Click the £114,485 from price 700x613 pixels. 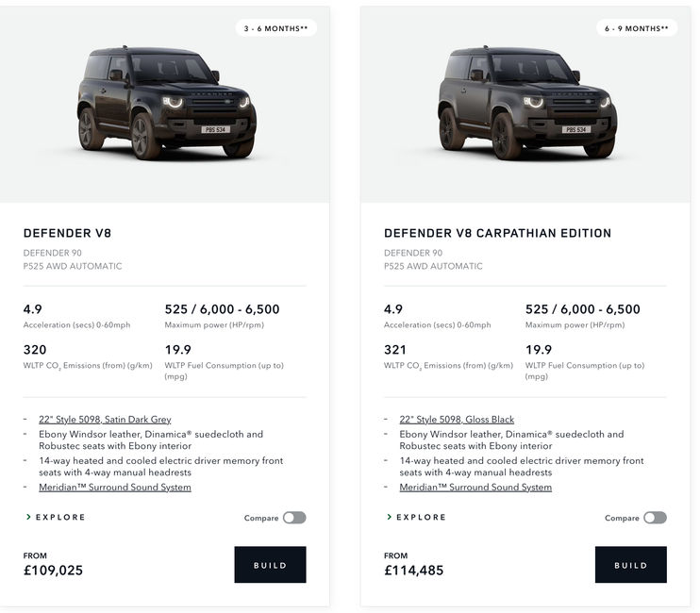(x=414, y=571)
